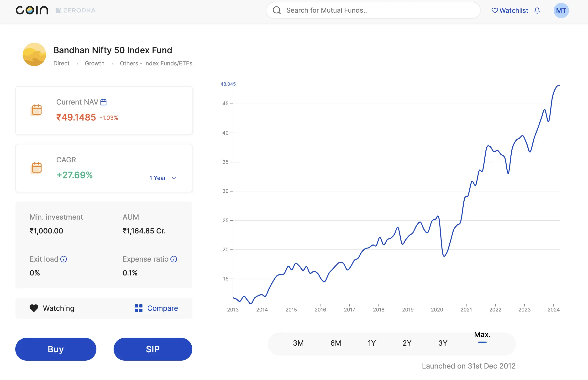Click the Bandhan Nifty 50 Index Fund title
The width and height of the screenshot is (588, 380).
113,50
